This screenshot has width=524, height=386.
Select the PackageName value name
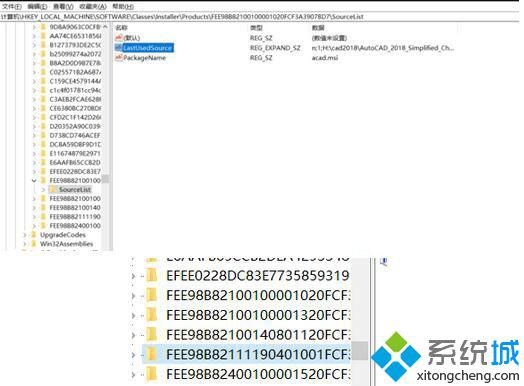[145, 58]
